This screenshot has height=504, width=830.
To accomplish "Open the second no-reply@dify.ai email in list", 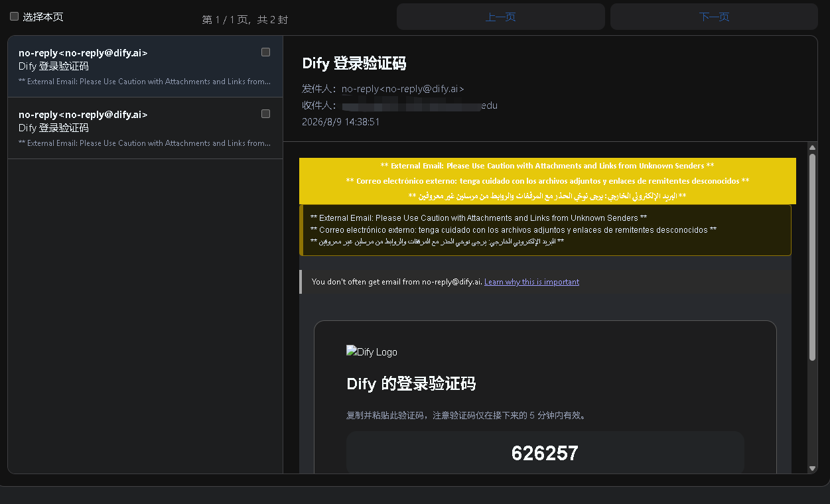I will click(x=145, y=128).
